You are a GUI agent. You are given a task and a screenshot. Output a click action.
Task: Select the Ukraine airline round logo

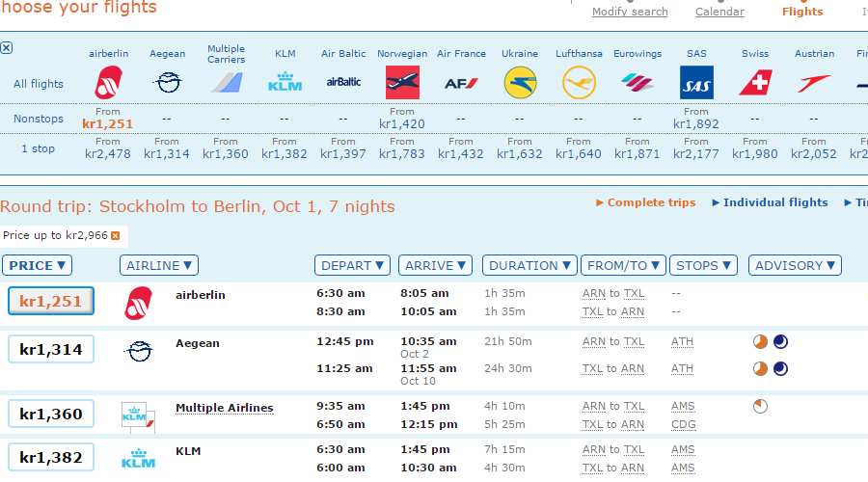pos(521,83)
